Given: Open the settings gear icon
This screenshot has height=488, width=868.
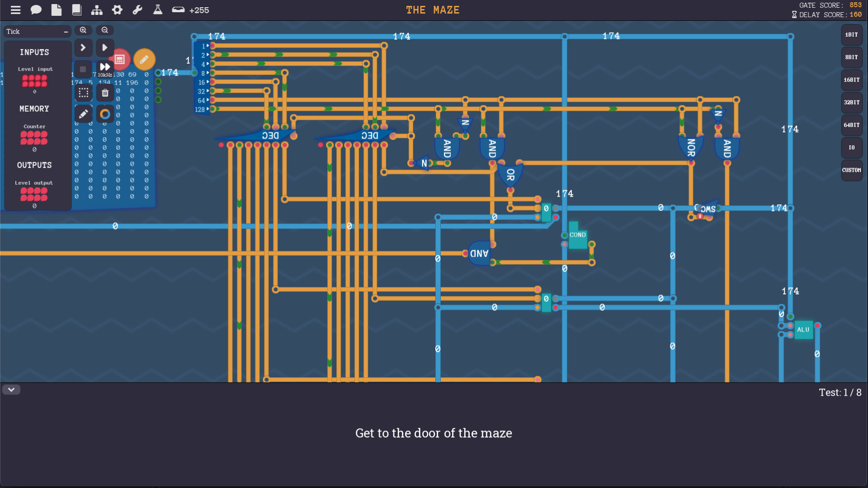Looking at the screenshot, I should (x=117, y=9).
